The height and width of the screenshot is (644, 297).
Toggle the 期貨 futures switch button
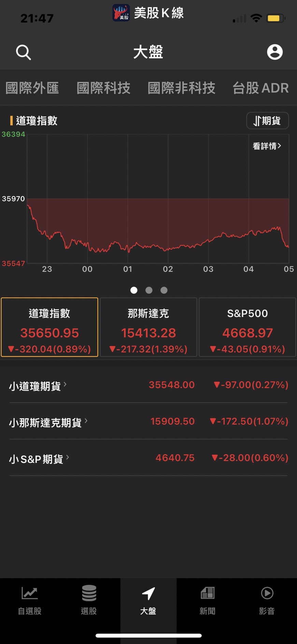pos(267,121)
